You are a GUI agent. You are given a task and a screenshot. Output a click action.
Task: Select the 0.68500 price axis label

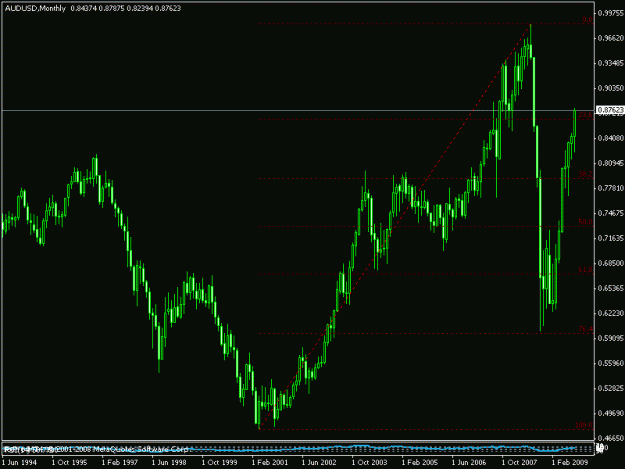tap(611, 263)
